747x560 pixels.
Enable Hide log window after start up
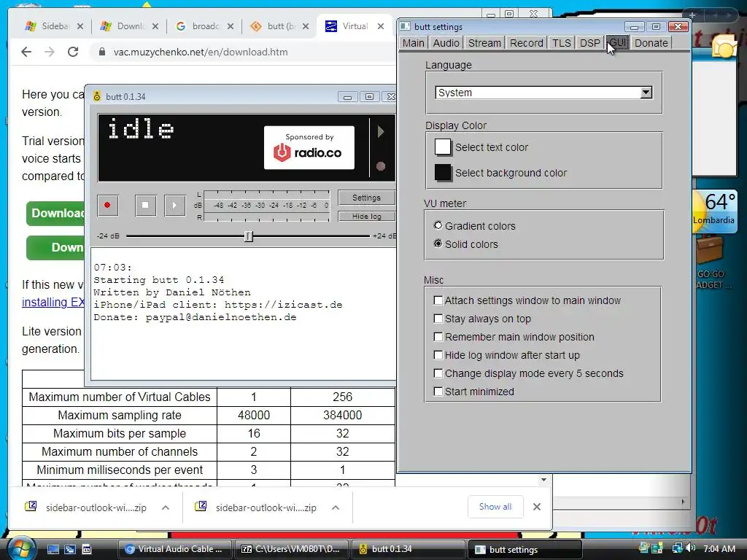[438, 355]
